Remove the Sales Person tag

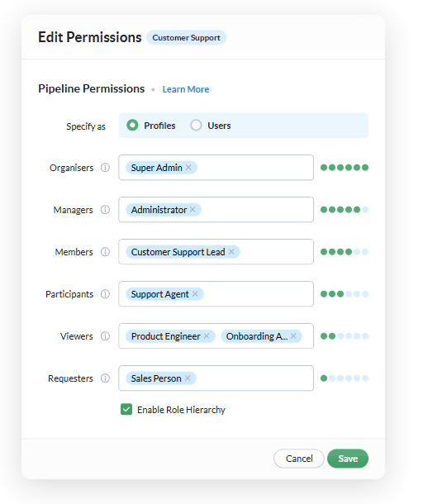click(x=188, y=378)
